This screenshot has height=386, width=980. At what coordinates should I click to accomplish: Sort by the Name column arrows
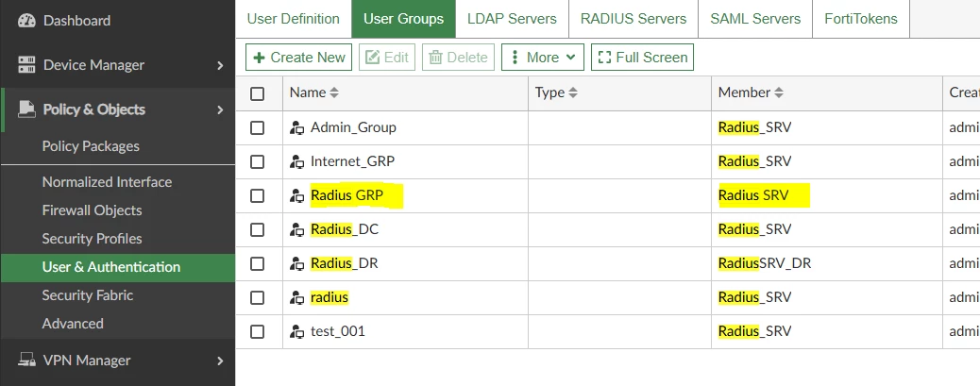point(334,93)
